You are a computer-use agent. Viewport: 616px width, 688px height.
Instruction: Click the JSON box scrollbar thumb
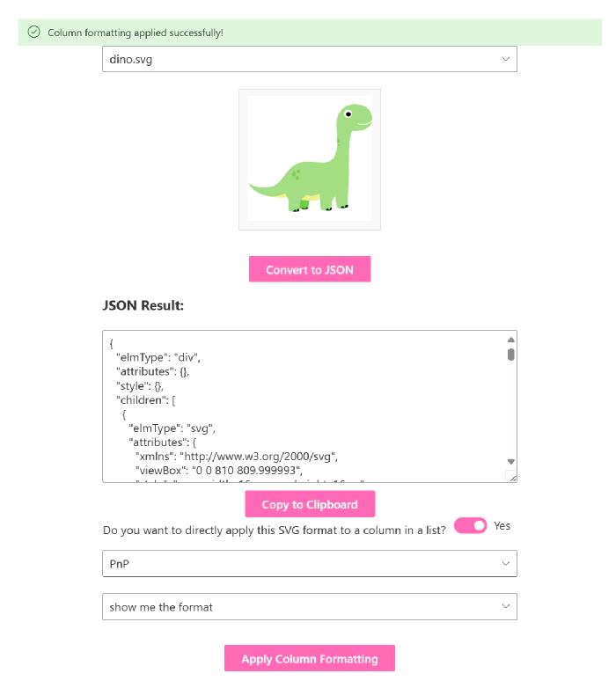click(x=510, y=355)
